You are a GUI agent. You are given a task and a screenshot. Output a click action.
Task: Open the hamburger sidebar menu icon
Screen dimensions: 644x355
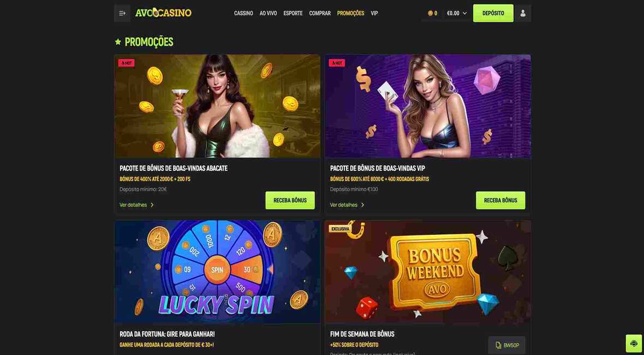[122, 13]
